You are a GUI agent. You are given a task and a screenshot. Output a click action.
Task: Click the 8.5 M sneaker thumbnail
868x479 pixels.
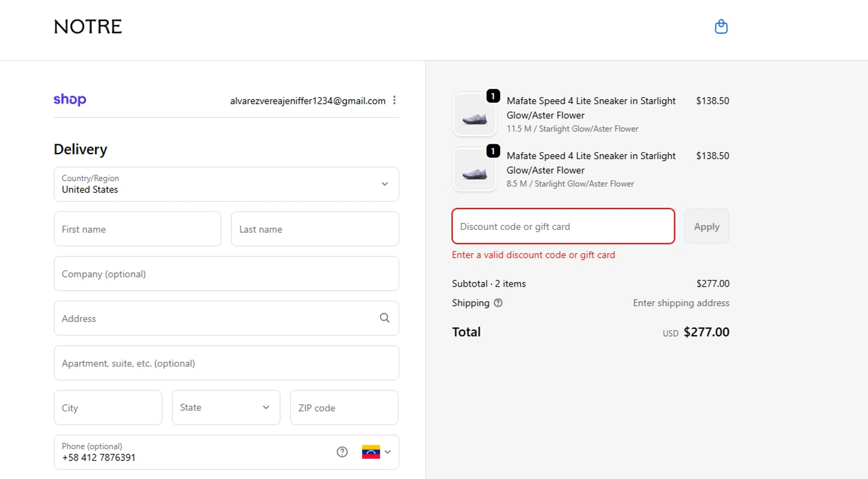click(475, 170)
